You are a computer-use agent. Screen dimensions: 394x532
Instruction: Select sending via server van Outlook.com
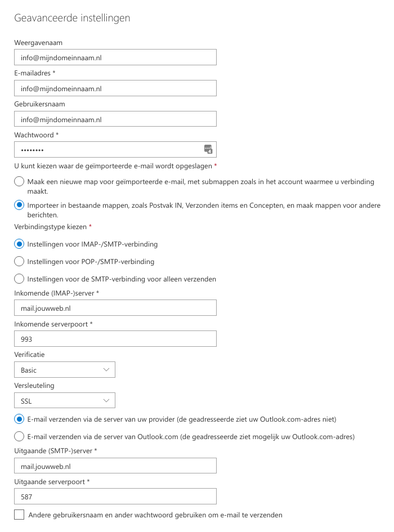tap(19, 436)
